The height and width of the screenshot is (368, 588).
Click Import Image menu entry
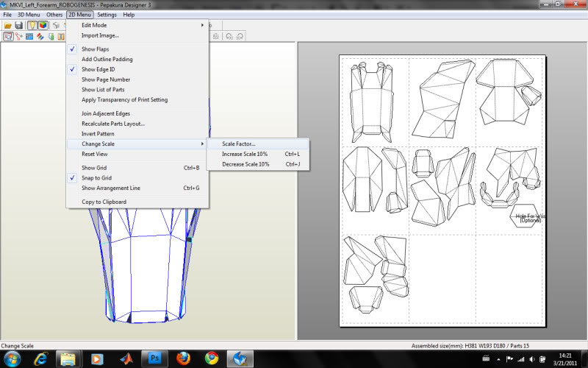[100, 35]
